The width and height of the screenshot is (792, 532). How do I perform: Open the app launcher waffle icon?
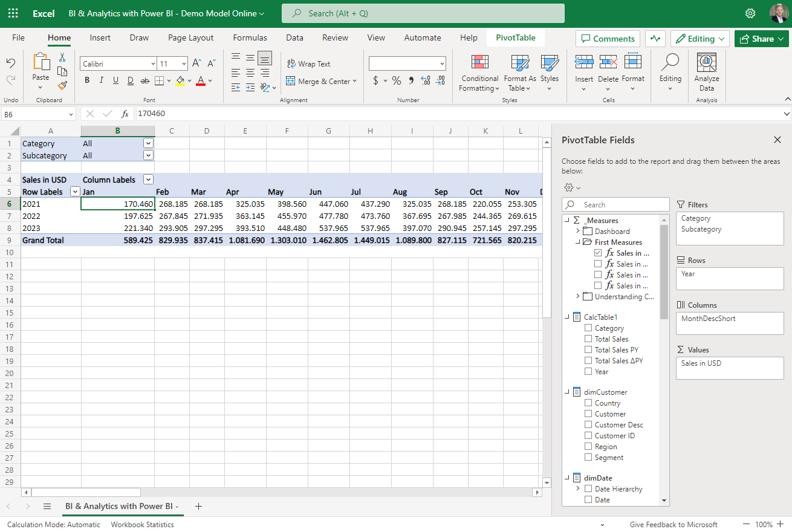(x=13, y=13)
